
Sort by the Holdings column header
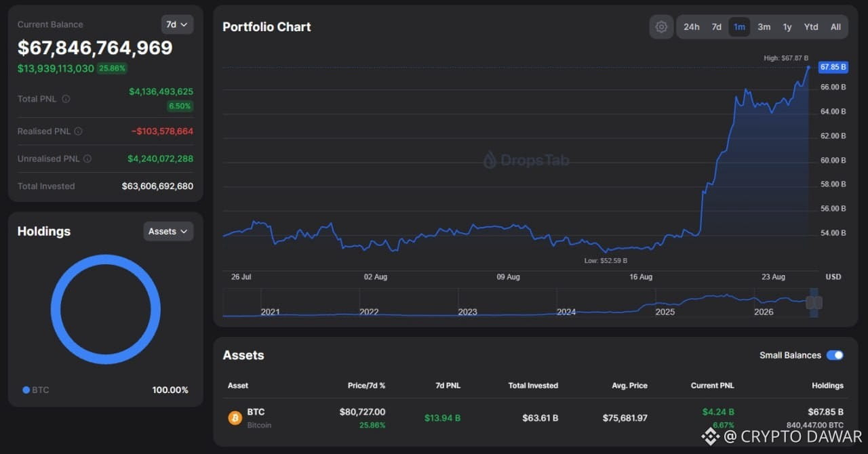827,386
